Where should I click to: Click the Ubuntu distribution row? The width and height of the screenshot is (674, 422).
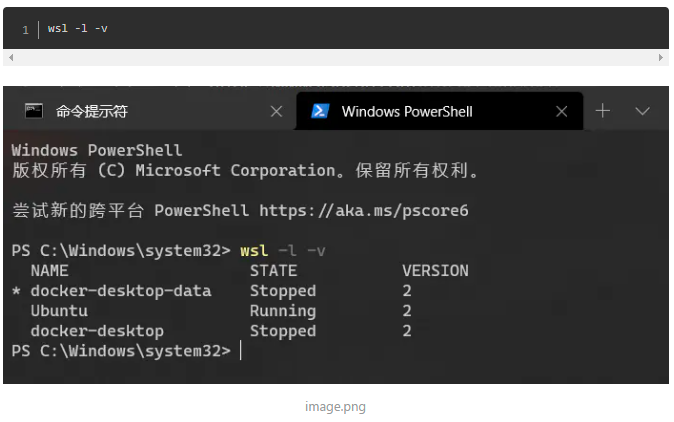tap(60, 311)
